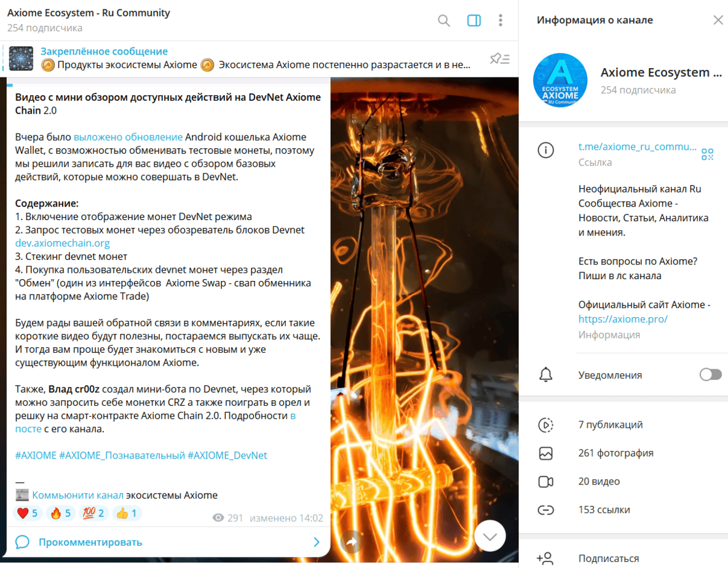Viewport: 728px width, 568px height.
Task: Open the 20 видео section
Action: (623, 481)
